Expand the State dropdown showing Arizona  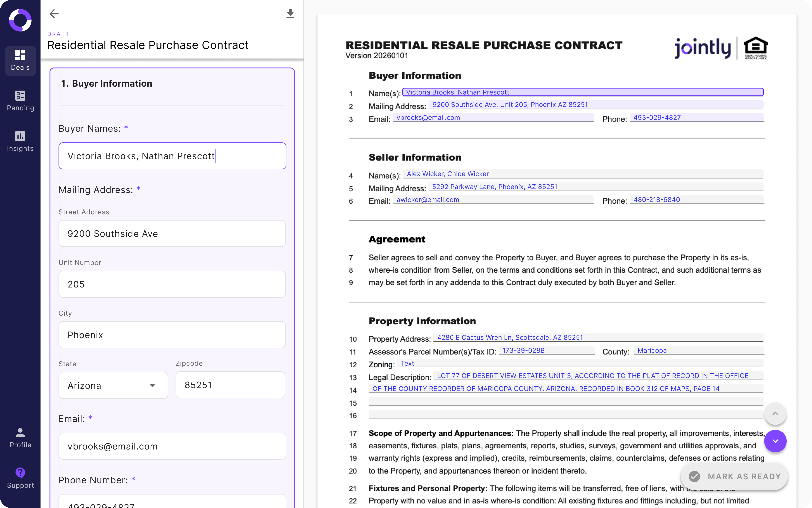pyautogui.click(x=113, y=385)
